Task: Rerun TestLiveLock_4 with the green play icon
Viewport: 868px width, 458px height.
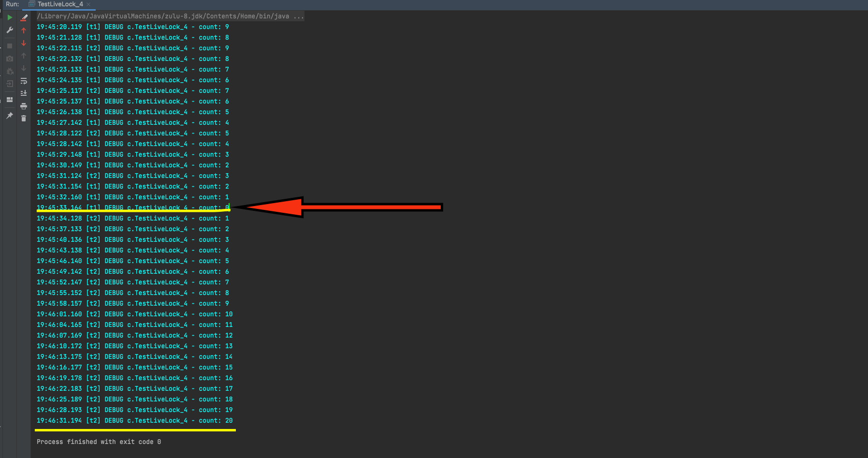Action: point(10,17)
